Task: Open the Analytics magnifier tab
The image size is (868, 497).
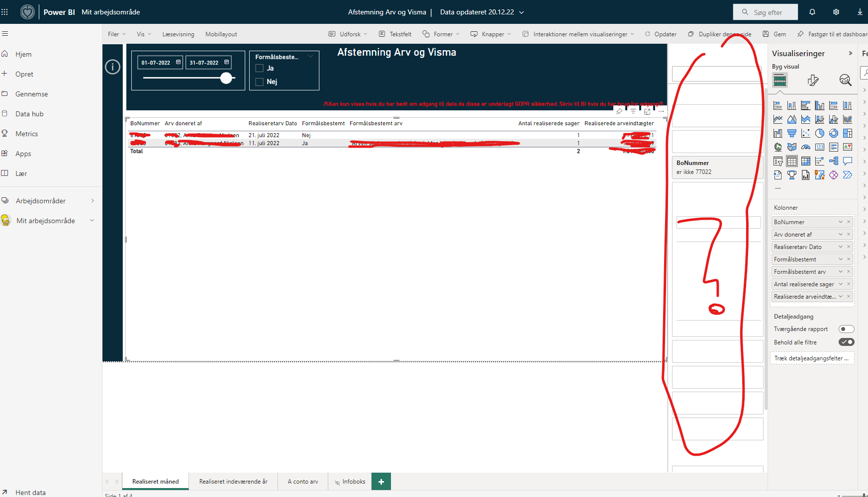Action: [845, 80]
